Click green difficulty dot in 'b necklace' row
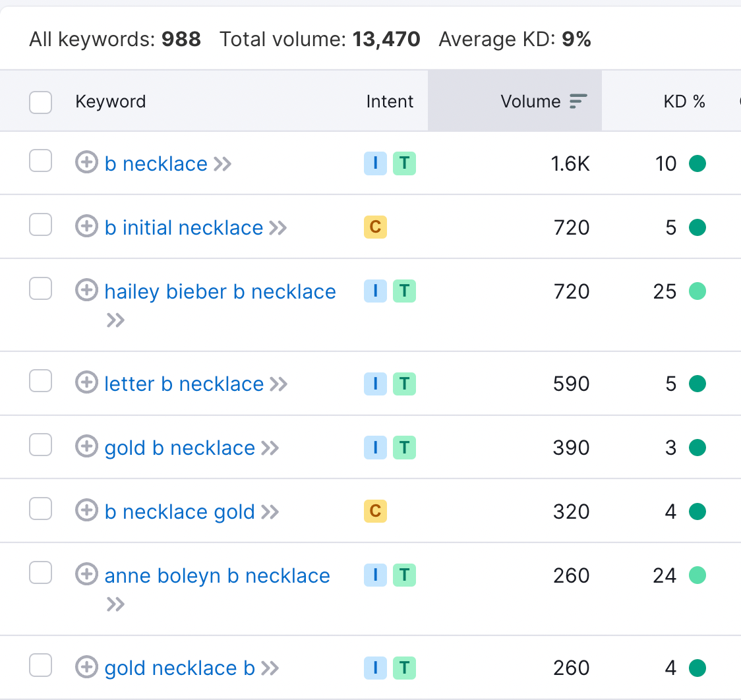The image size is (741, 700). pyautogui.click(x=697, y=163)
